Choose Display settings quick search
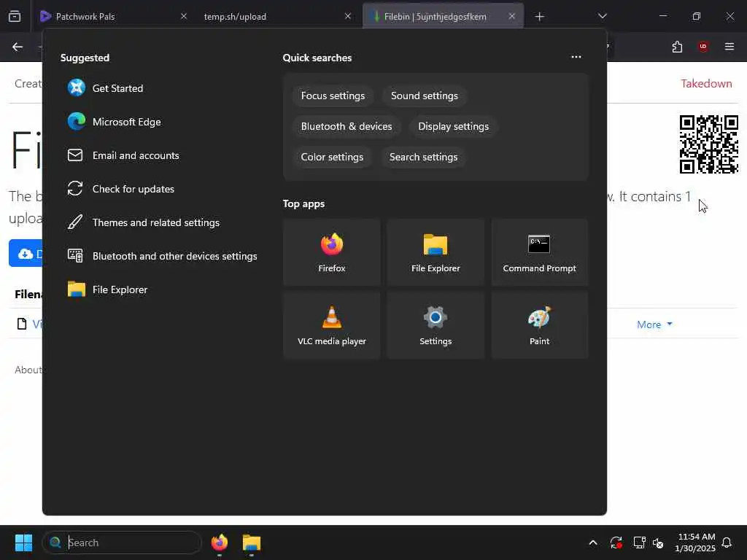Viewport: 747px width, 560px height. (x=453, y=126)
